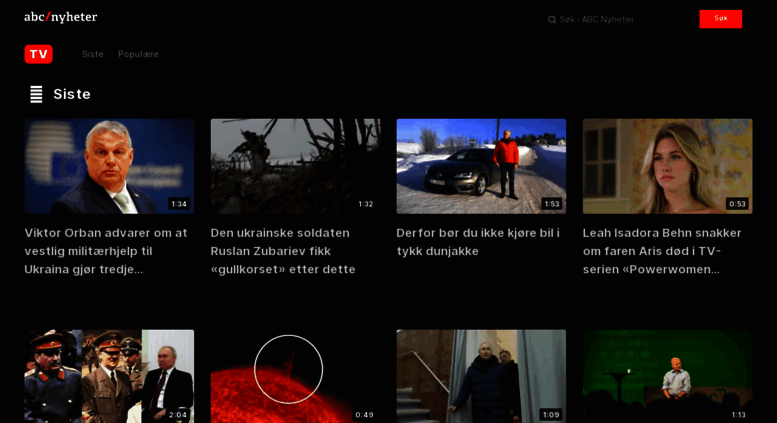This screenshot has height=423, width=777.
Task: Open the car in snow video thumbnail
Action: [481, 166]
